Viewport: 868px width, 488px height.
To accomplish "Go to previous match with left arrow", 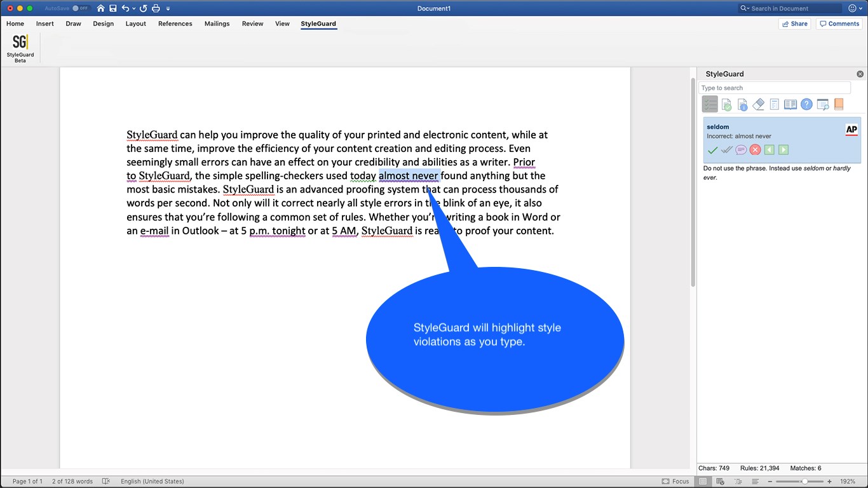I will 770,150.
